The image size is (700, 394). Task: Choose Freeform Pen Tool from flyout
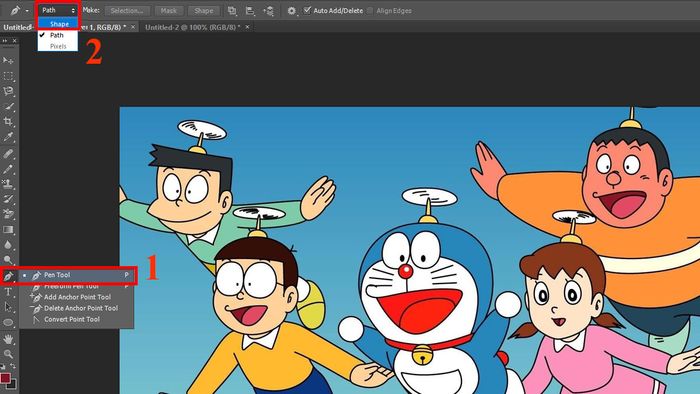coord(77,286)
